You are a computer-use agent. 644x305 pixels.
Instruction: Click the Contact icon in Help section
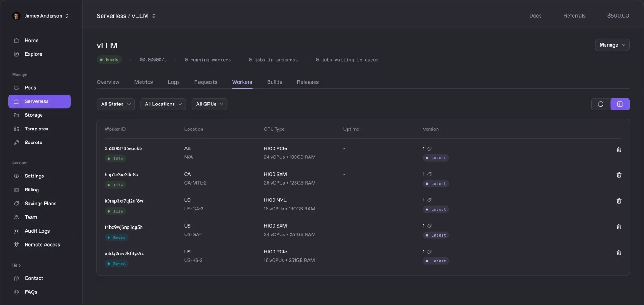pos(16,278)
